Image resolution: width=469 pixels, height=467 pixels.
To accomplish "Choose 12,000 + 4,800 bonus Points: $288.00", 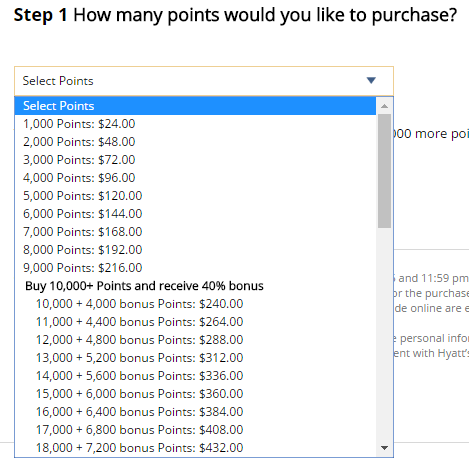I will (195, 340).
